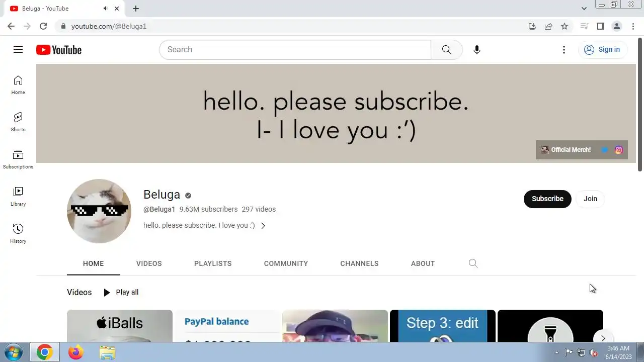Open History in the left sidebar

tap(18, 234)
